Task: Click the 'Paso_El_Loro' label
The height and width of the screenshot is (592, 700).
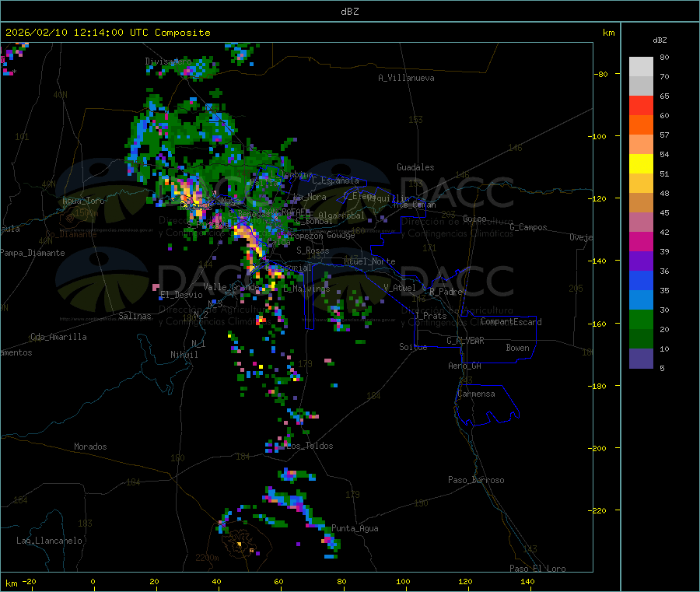Action: tap(537, 569)
